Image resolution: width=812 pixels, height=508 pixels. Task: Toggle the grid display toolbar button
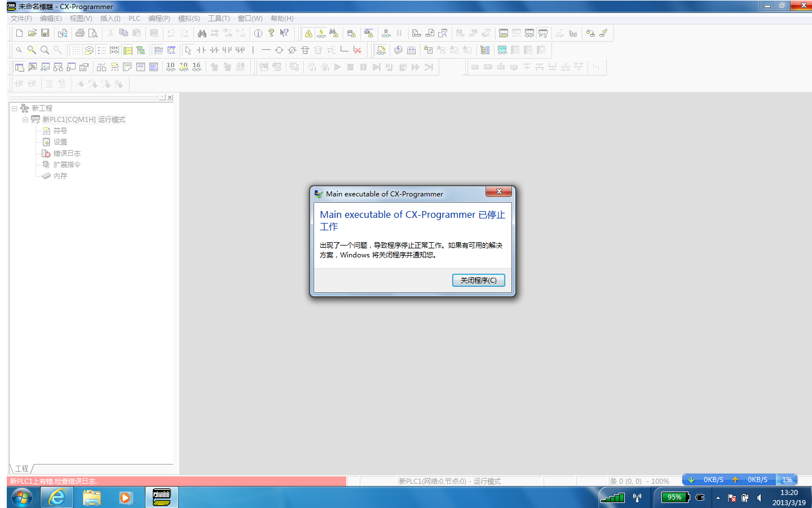coord(76,50)
